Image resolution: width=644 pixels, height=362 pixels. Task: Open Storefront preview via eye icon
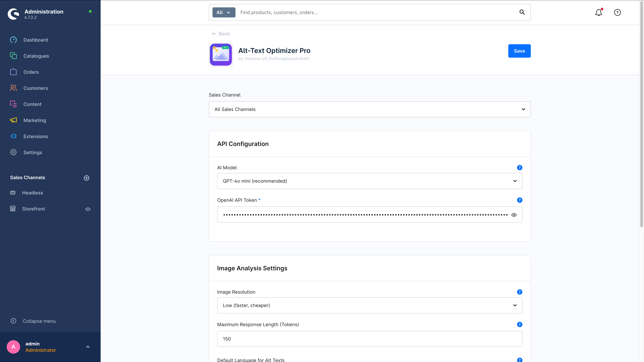(88, 209)
